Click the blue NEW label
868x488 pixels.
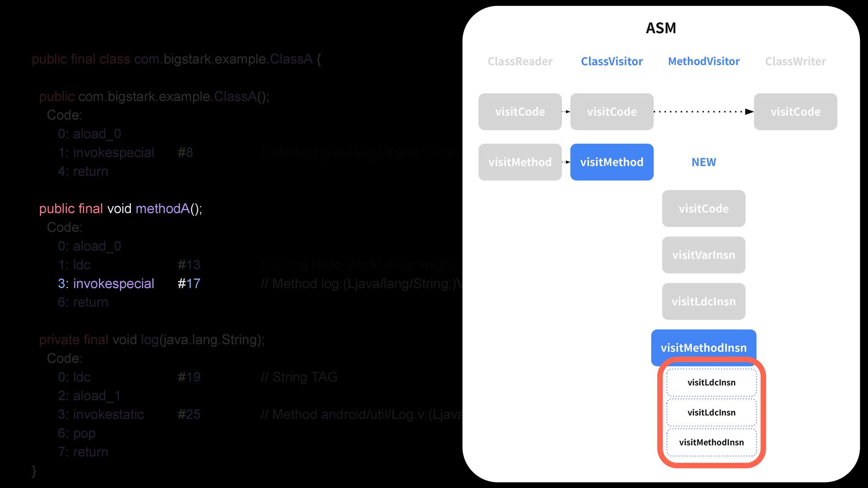[703, 162]
